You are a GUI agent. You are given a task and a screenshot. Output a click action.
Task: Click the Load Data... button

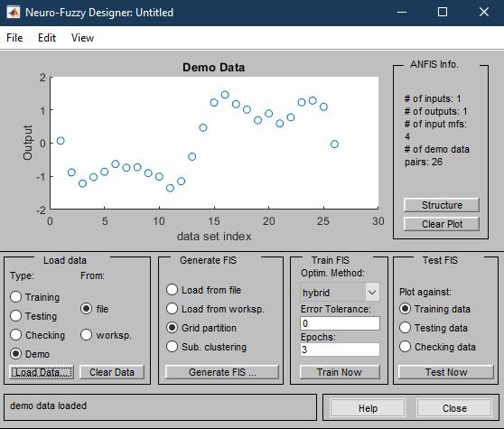point(42,372)
